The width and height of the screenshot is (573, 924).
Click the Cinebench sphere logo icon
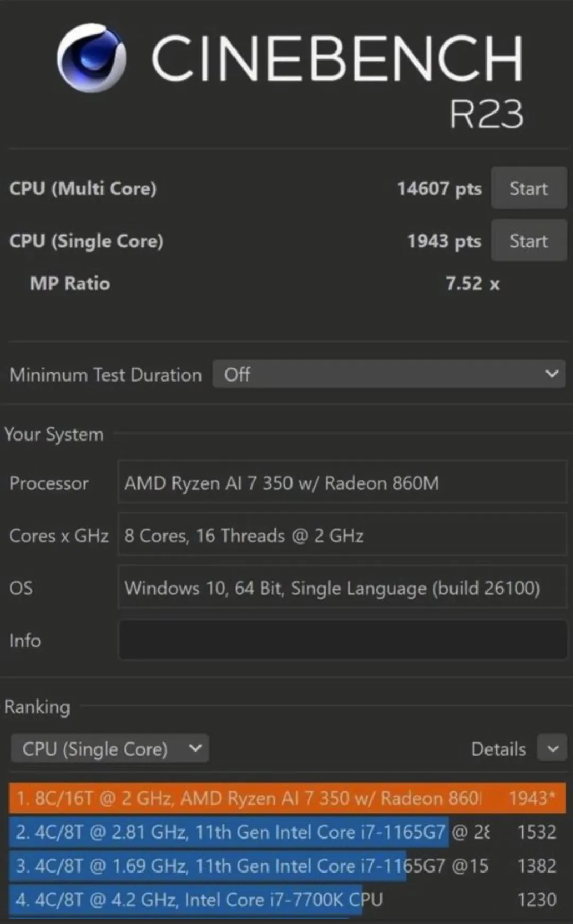[x=92, y=58]
